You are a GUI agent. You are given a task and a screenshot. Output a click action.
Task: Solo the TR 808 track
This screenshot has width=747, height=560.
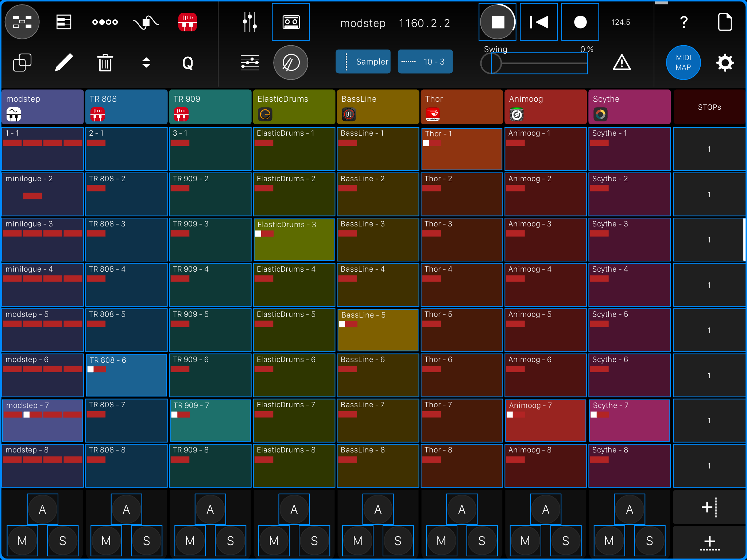click(x=147, y=541)
